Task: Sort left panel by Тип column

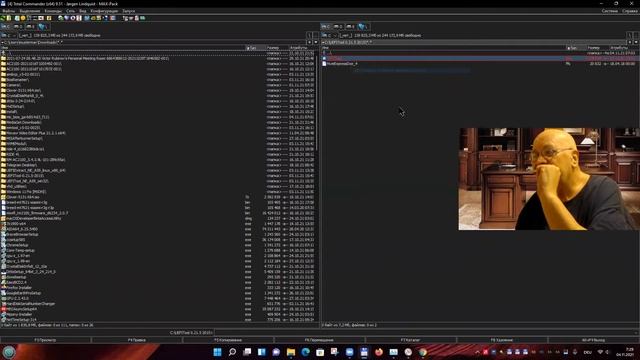Action: [x=256, y=48]
